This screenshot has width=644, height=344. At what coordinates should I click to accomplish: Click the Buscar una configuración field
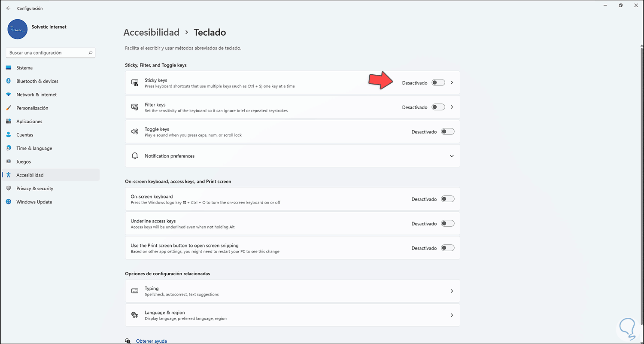coord(47,53)
